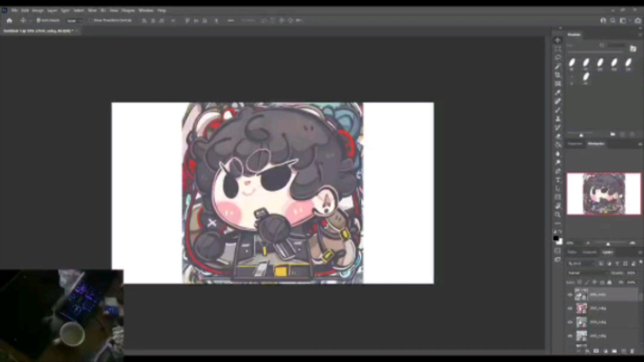Click the black foreground color swatch
This screenshot has height=362, width=644.
[556, 238]
